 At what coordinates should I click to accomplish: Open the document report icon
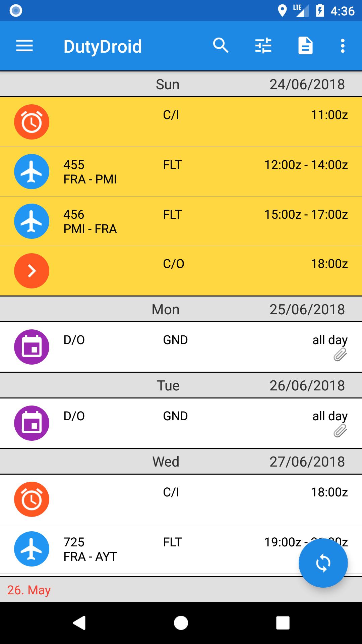pyautogui.click(x=305, y=46)
